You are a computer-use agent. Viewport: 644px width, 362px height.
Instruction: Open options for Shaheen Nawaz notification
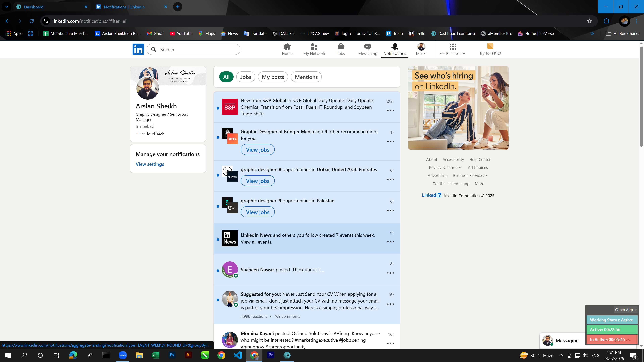tap(390, 273)
